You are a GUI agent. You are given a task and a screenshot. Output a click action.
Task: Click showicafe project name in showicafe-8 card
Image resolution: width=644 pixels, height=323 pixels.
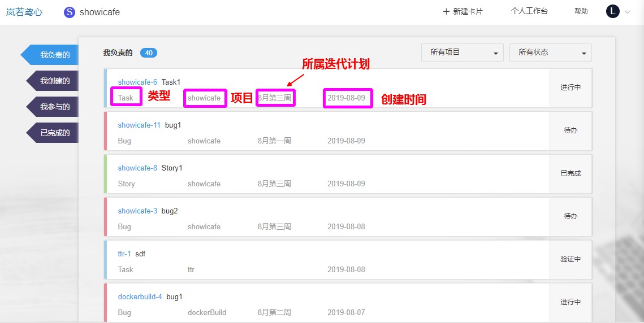click(204, 184)
